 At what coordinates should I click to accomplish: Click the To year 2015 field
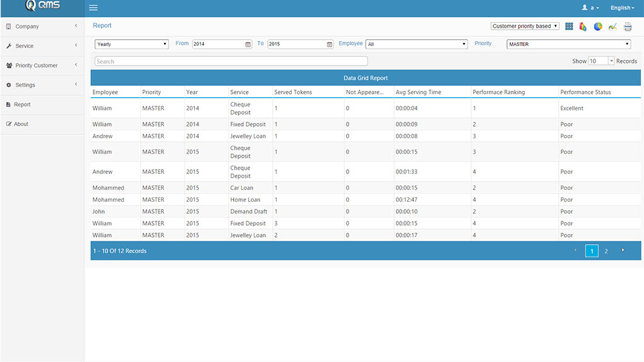tap(301, 44)
